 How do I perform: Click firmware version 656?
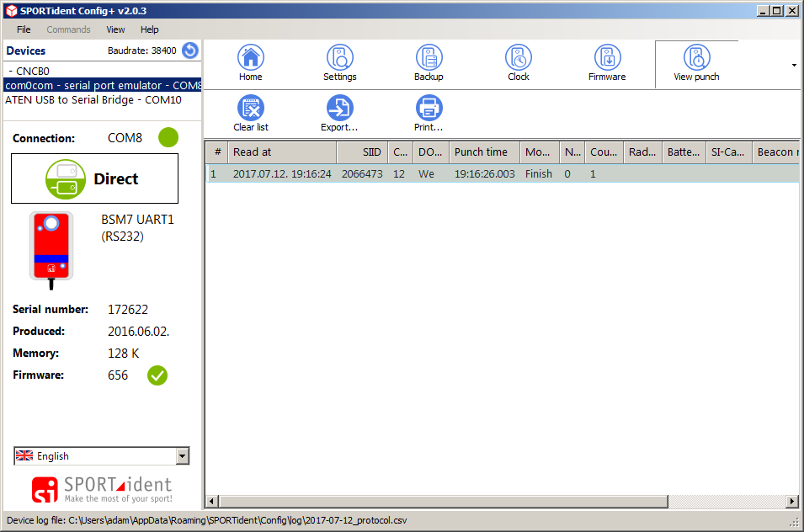[117, 375]
